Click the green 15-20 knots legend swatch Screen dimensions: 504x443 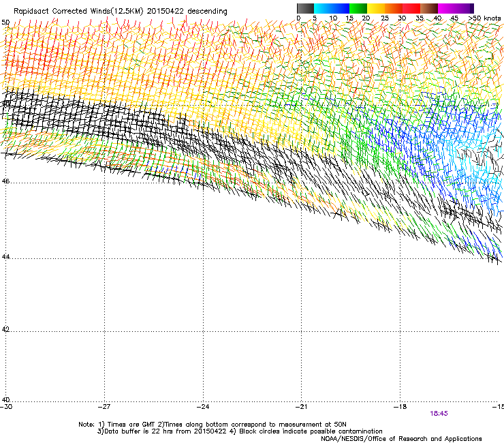point(358,8)
